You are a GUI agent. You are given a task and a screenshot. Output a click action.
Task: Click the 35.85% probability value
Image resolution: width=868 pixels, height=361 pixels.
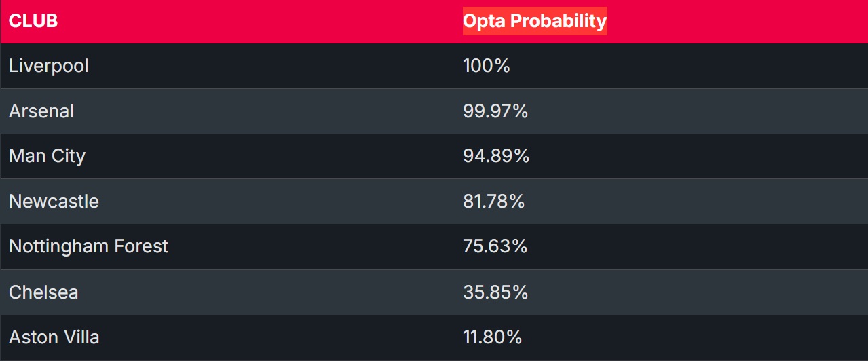[x=495, y=292]
